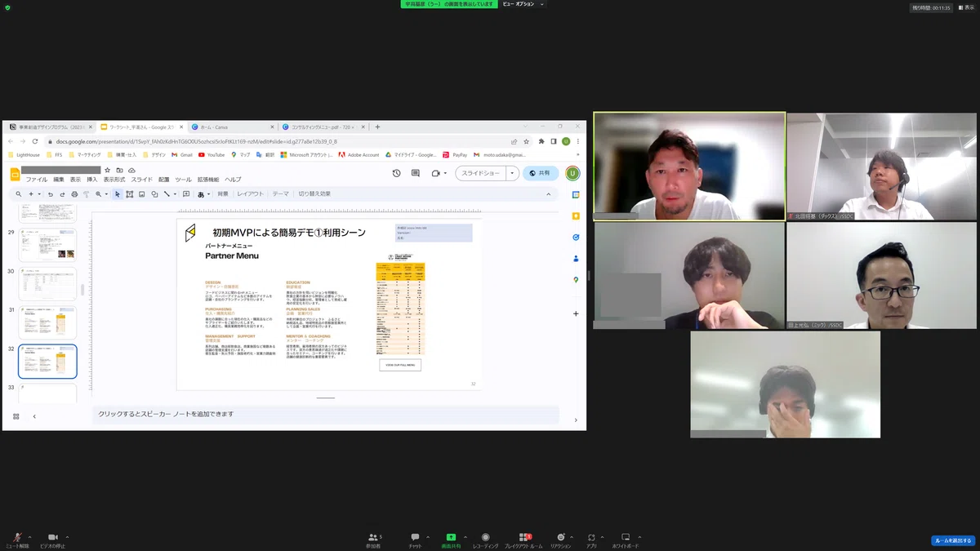This screenshot has height=551, width=980.
Task: Redo the last edit
Action: click(62, 194)
